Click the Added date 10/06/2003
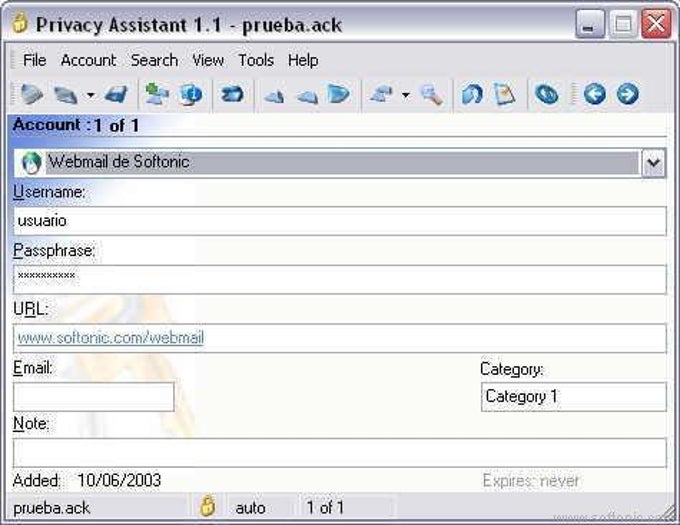The image size is (680, 525). [119, 480]
